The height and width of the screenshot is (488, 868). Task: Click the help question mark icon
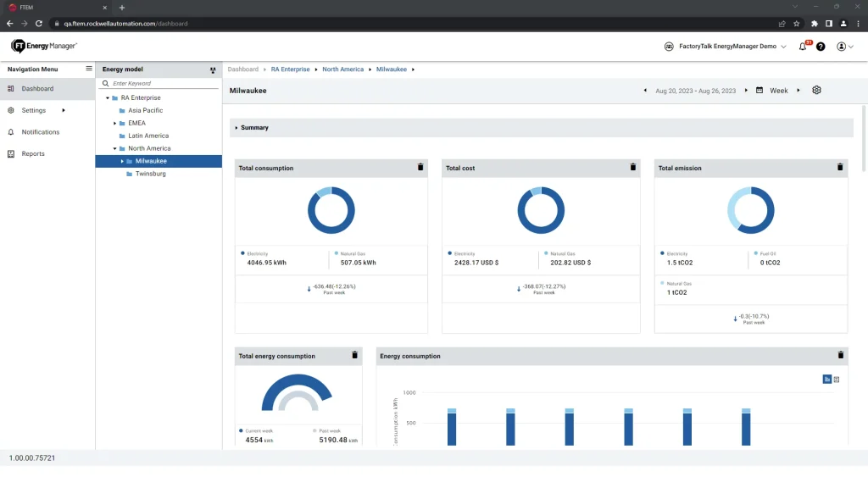click(x=821, y=47)
